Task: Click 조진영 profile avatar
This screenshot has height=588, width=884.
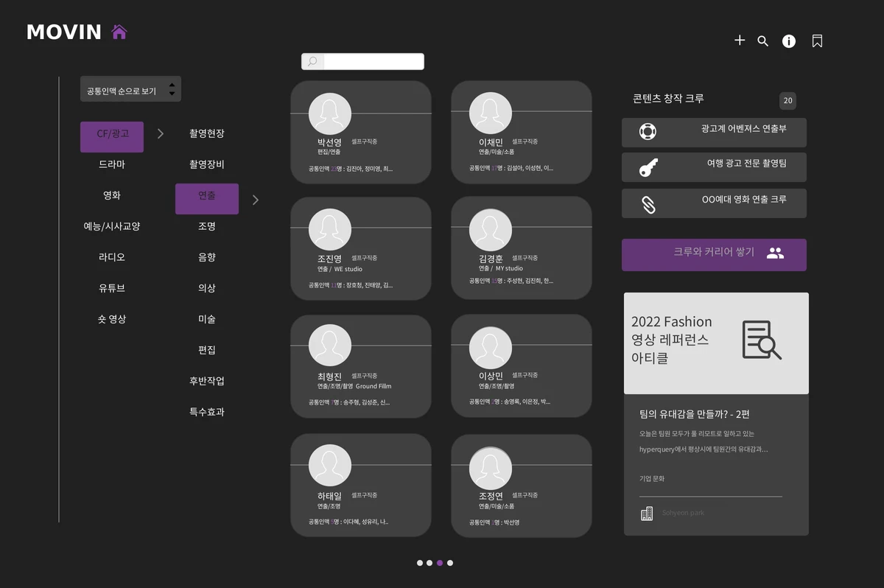Action: (x=330, y=230)
